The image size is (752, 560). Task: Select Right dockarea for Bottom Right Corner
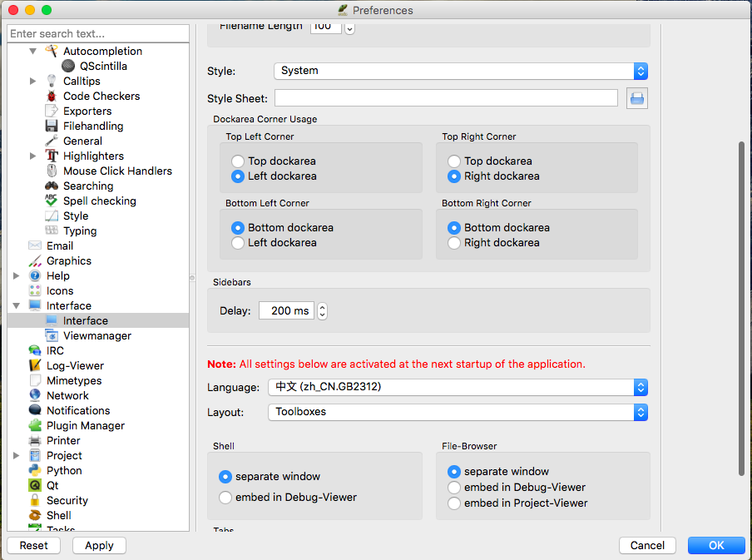(454, 243)
